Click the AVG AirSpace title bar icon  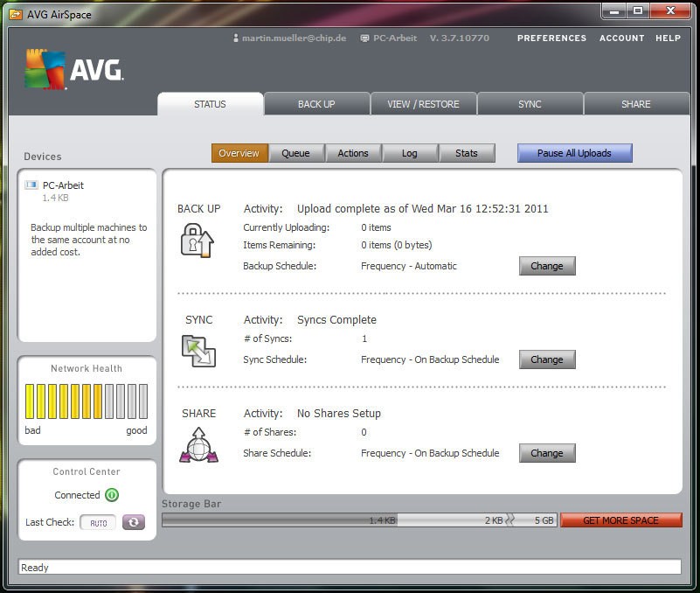click(16, 15)
